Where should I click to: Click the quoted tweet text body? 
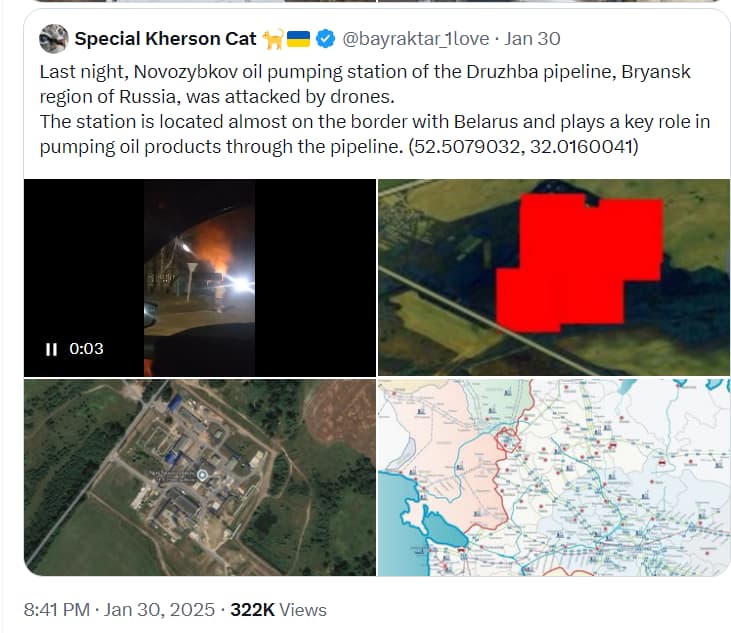[x=374, y=109]
